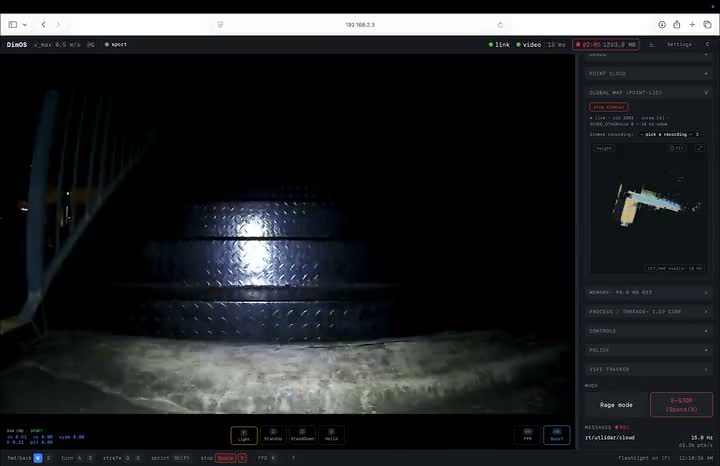The width and height of the screenshot is (720, 466).
Task: Open browser downloads icon
Action: [662, 25]
